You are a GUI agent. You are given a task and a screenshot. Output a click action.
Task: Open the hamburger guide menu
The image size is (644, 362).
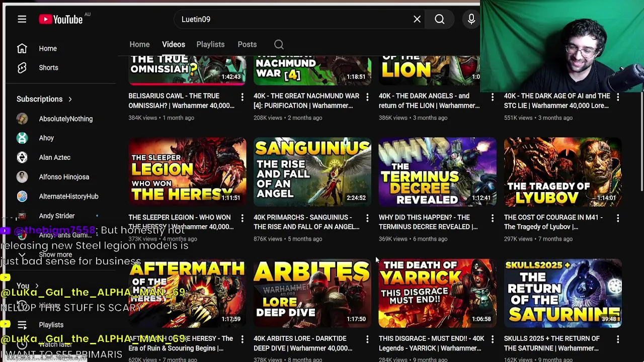22,19
